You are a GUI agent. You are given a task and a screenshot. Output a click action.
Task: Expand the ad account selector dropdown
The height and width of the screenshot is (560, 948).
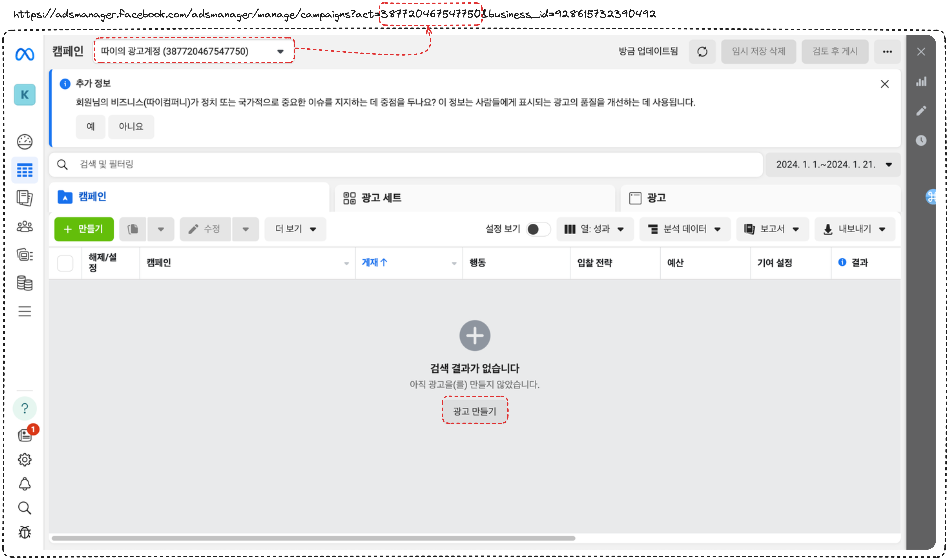pos(193,51)
